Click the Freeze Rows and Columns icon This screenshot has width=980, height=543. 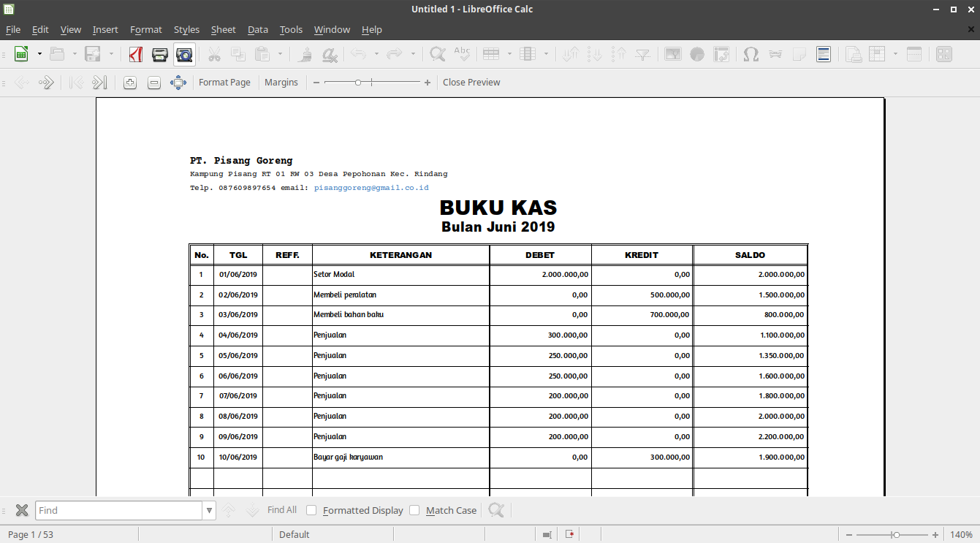coord(877,54)
